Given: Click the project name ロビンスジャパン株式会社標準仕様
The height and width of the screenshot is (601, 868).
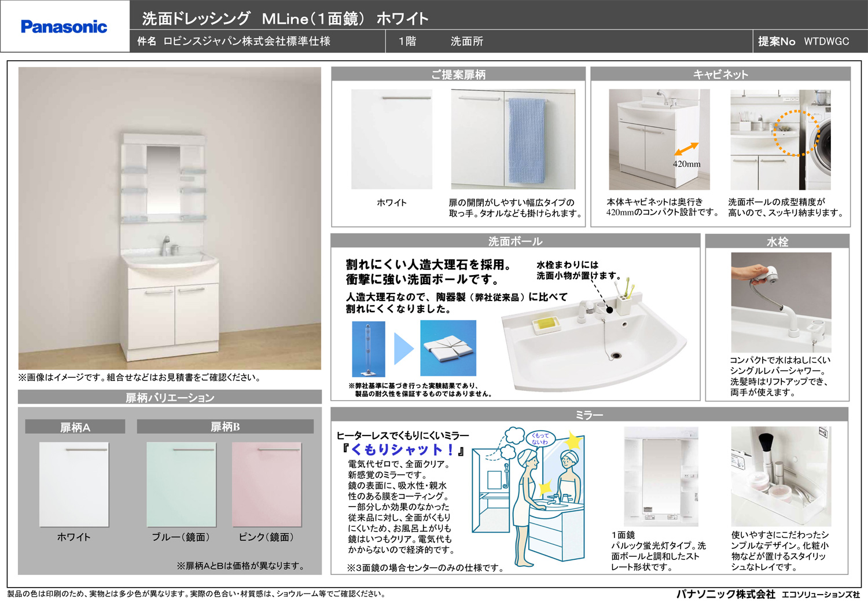Looking at the screenshot, I should point(247,41).
